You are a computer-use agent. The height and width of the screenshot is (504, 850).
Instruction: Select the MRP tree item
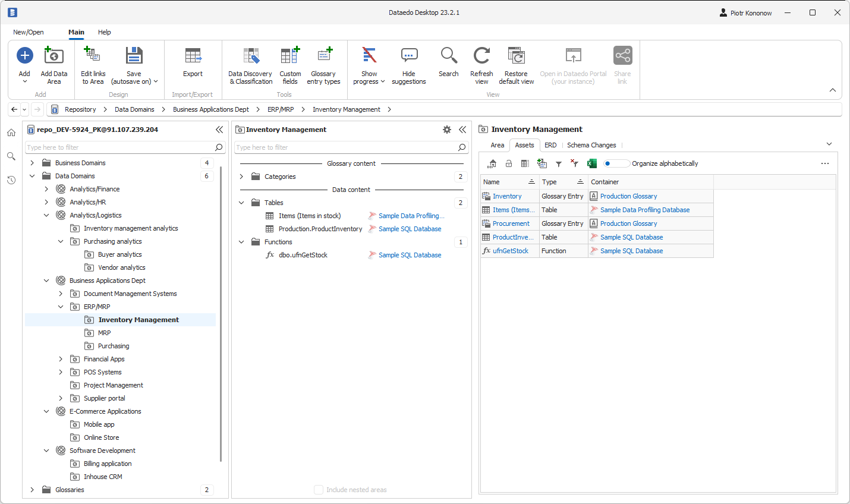(x=105, y=333)
